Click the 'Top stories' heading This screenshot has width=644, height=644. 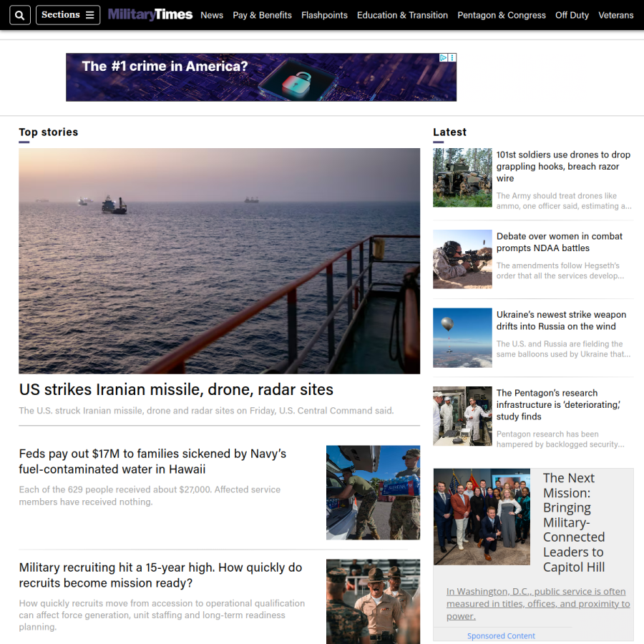49,132
